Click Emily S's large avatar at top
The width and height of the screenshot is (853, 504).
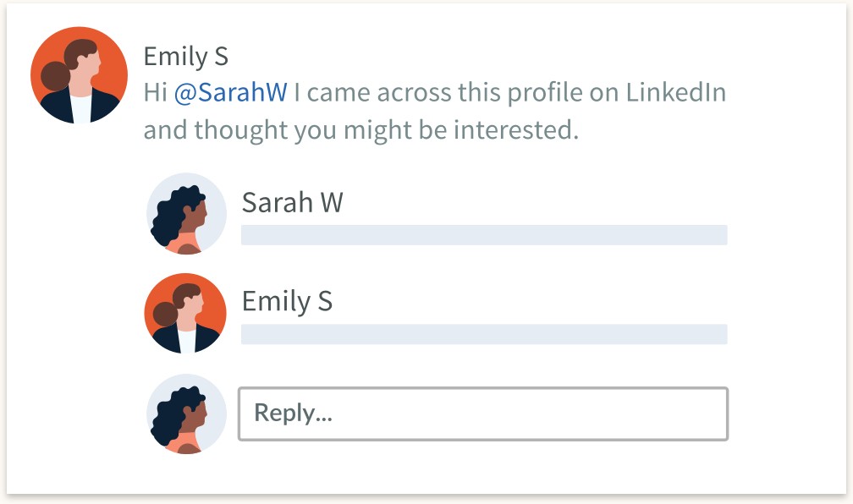point(79,75)
